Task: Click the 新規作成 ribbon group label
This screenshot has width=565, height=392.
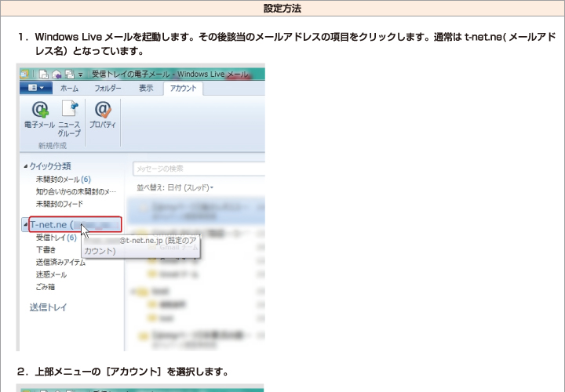Action: (53, 145)
